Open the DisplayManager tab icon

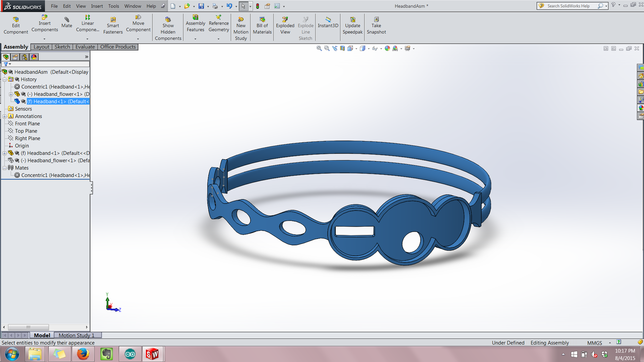coord(34,57)
